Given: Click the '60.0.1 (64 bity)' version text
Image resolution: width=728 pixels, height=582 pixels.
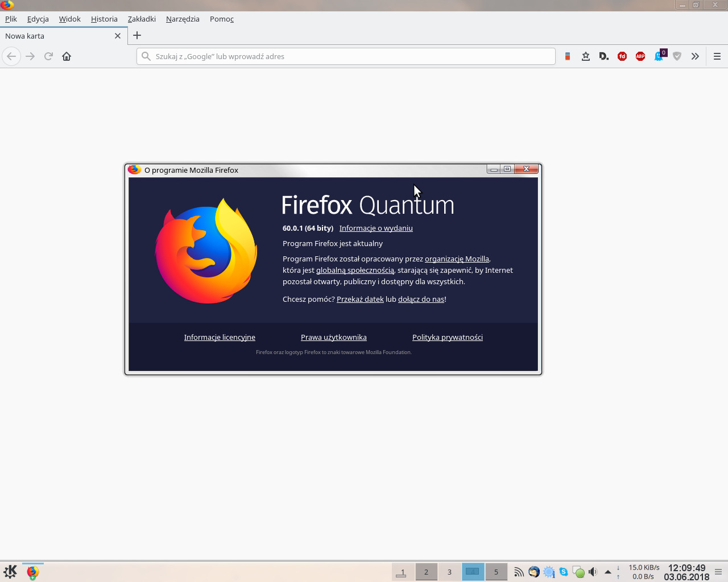Looking at the screenshot, I should (308, 228).
